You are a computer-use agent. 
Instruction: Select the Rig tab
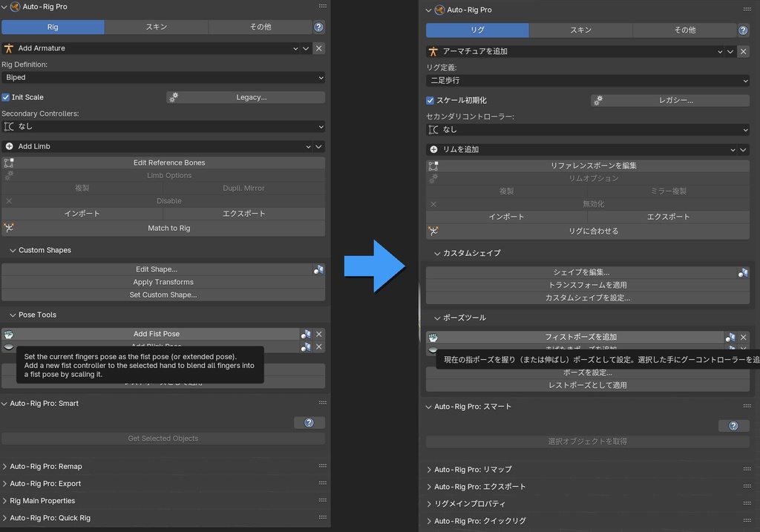click(x=53, y=27)
